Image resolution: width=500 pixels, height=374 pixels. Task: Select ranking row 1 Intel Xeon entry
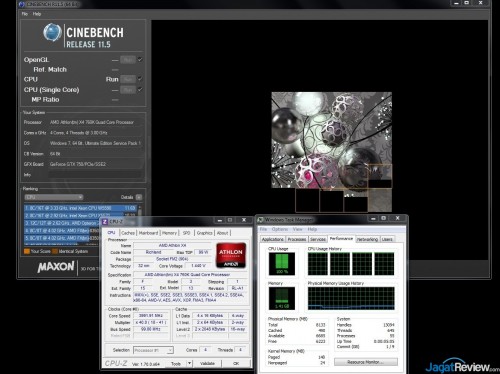point(80,208)
